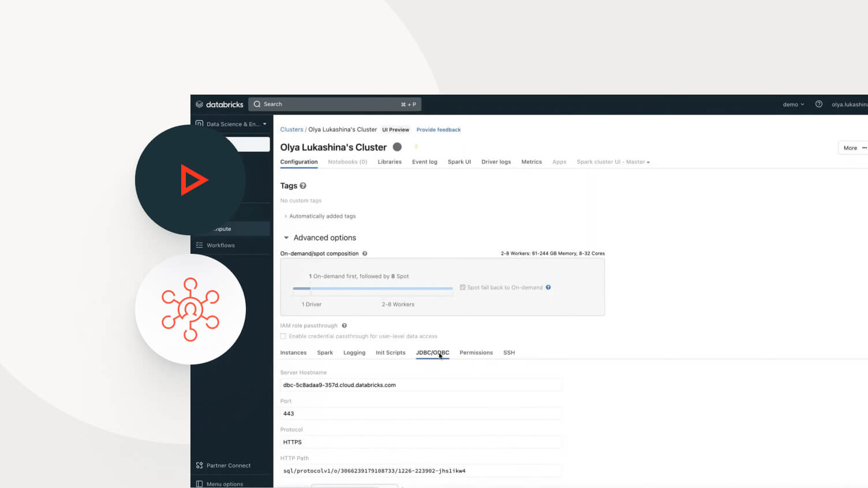
Task: Open the Libraries tab
Action: (x=390, y=162)
